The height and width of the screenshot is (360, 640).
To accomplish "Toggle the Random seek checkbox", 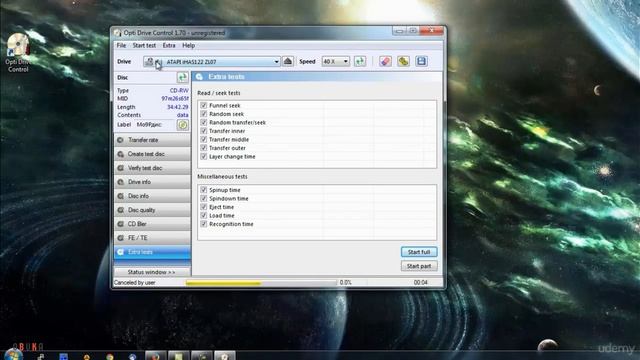I will coord(204,114).
